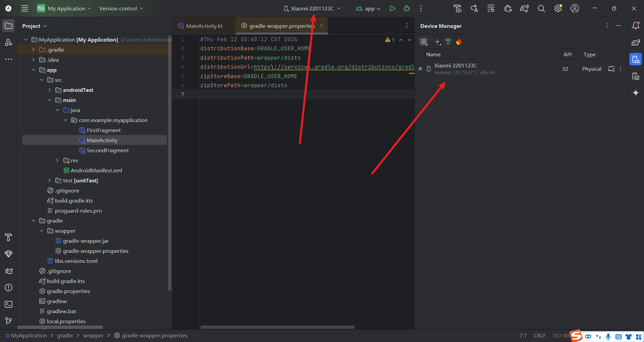
Task: Open the My Application project dropdown
Action: point(64,8)
